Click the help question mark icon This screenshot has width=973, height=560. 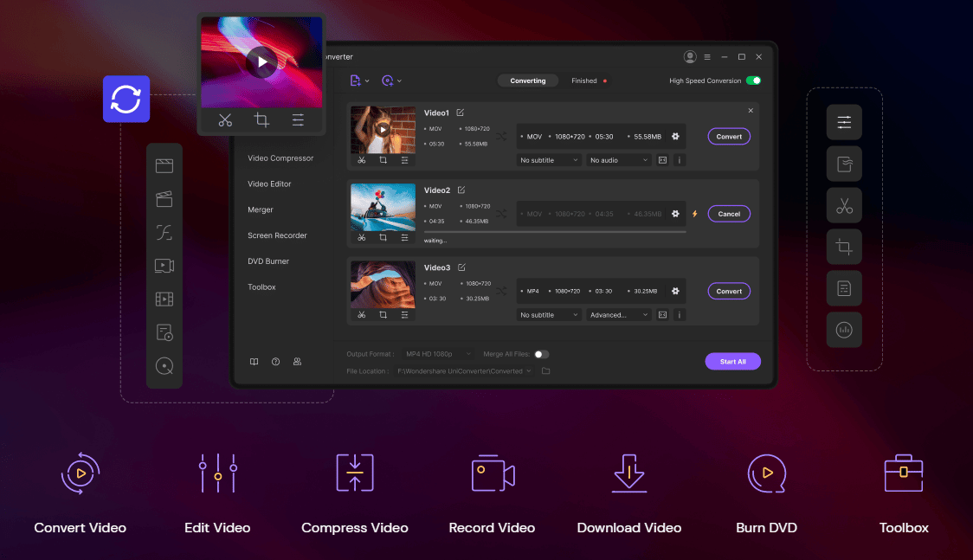[275, 362]
